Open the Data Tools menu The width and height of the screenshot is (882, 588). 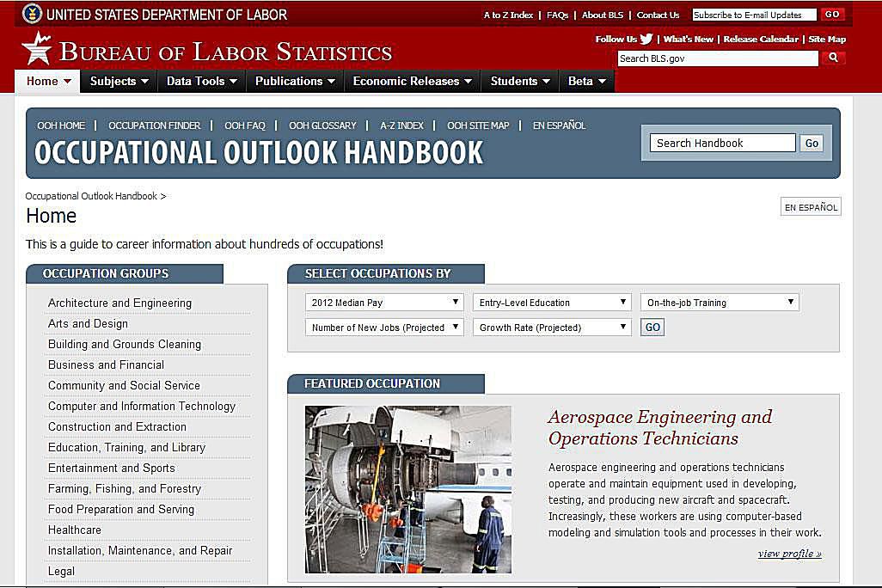click(201, 81)
